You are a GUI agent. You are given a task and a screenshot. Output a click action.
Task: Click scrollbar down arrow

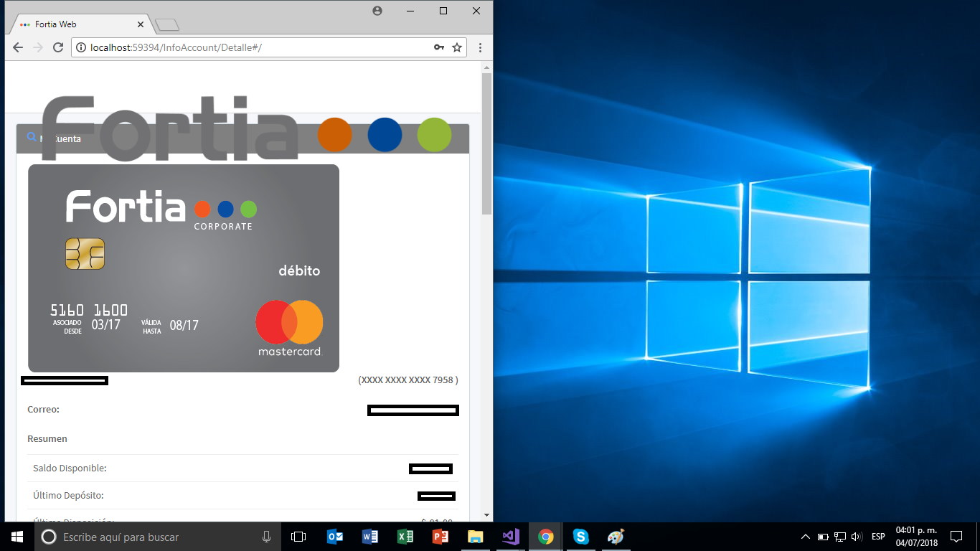point(486,515)
